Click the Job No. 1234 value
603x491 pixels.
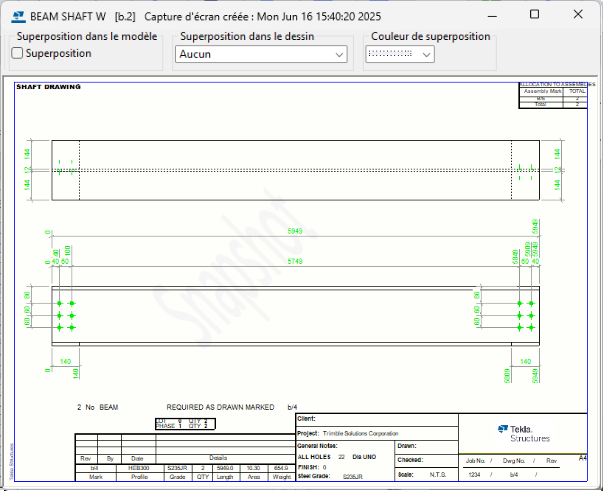pos(475,475)
